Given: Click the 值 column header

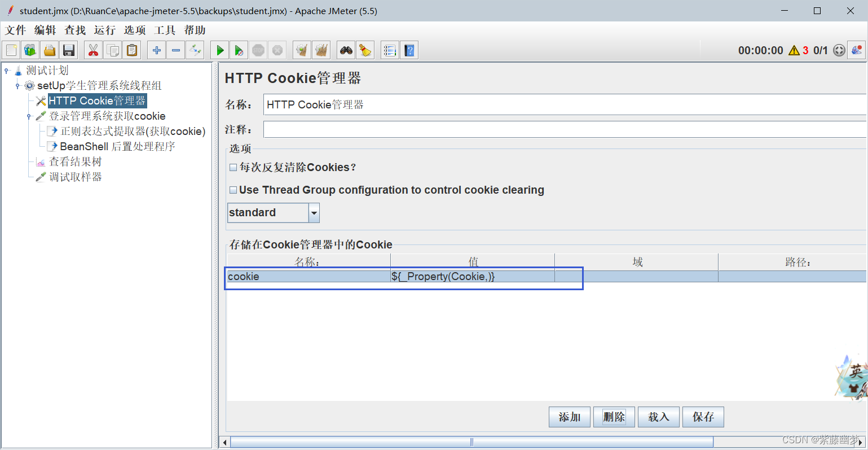Looking at the screenshot, I should coord(473,263).
